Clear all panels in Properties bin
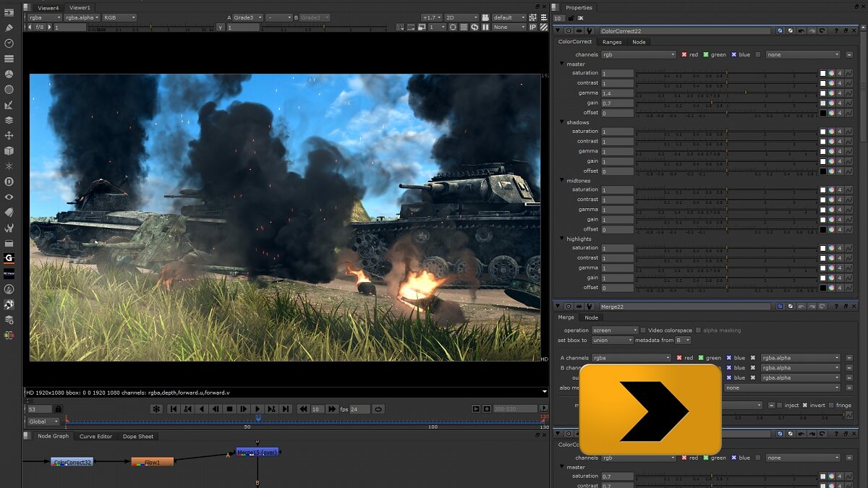 (580, 18)
